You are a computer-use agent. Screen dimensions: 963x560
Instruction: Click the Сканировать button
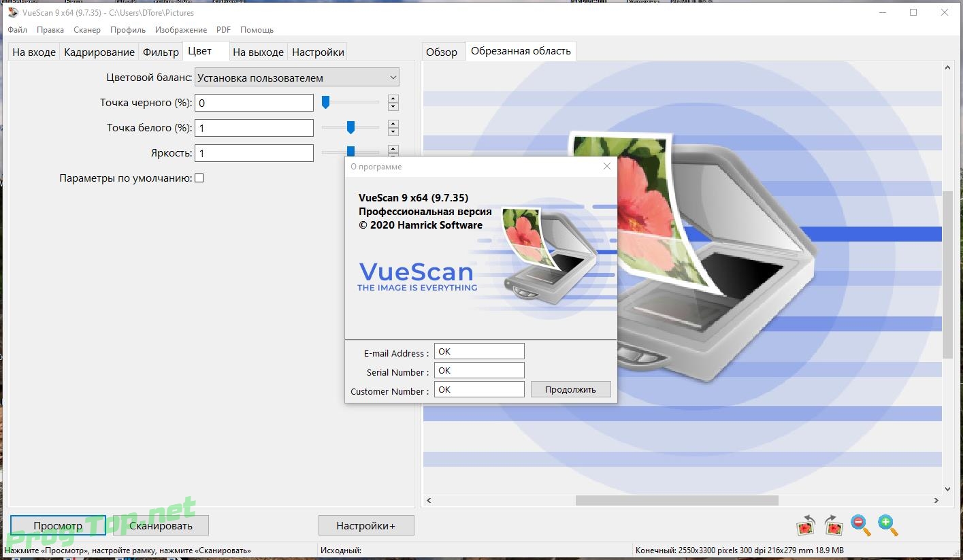coord(161,525)
